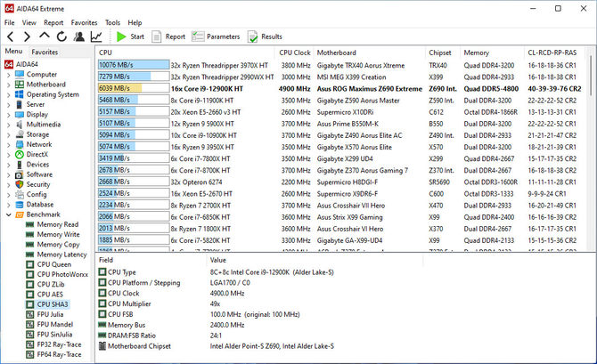The height and width of the screenshot is (364, 597).
Task: Sort by CL-RCD-RP-RAS column header
Action: point(554,53)
